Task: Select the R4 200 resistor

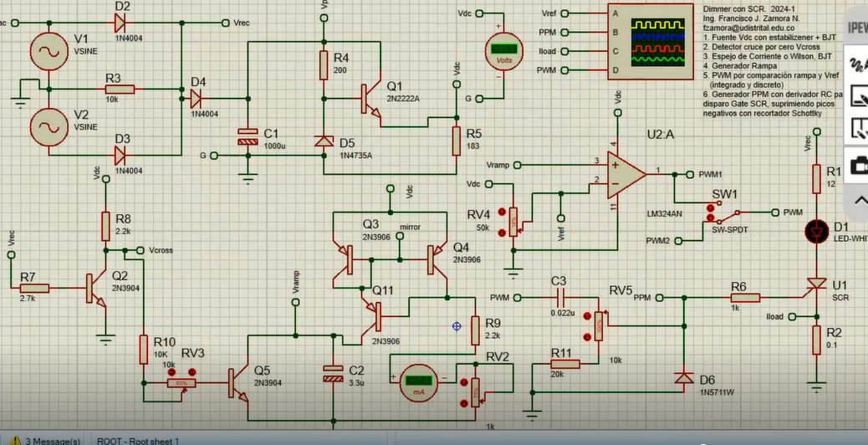Action: [324, 65]
